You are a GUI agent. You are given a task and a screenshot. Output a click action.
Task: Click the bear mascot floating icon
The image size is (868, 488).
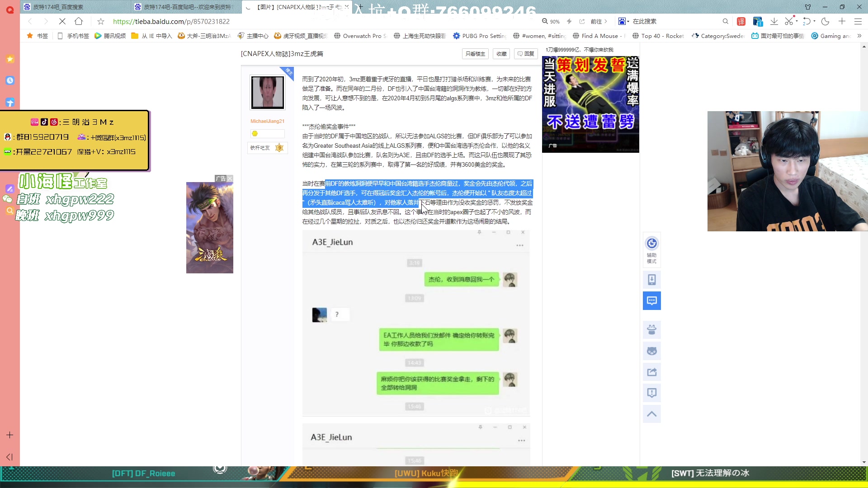pos(651,330)
